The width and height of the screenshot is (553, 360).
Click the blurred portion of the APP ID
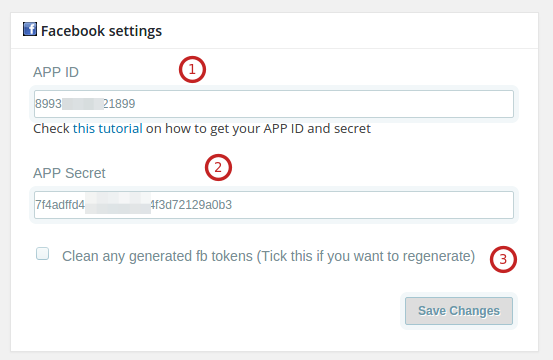coord(83,104)
